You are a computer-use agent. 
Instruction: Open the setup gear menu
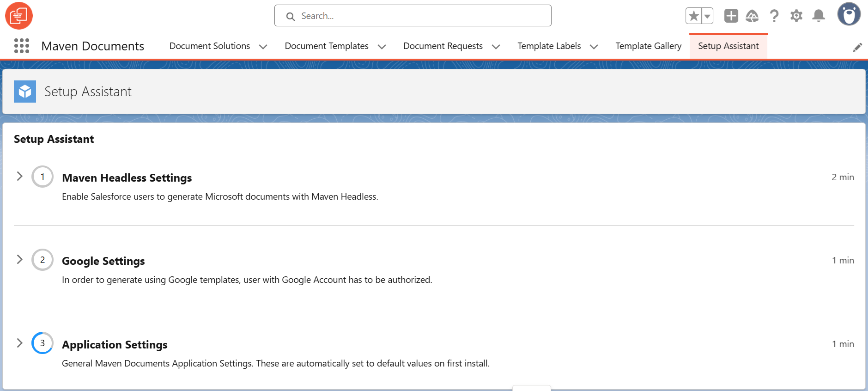pos(796,16)
